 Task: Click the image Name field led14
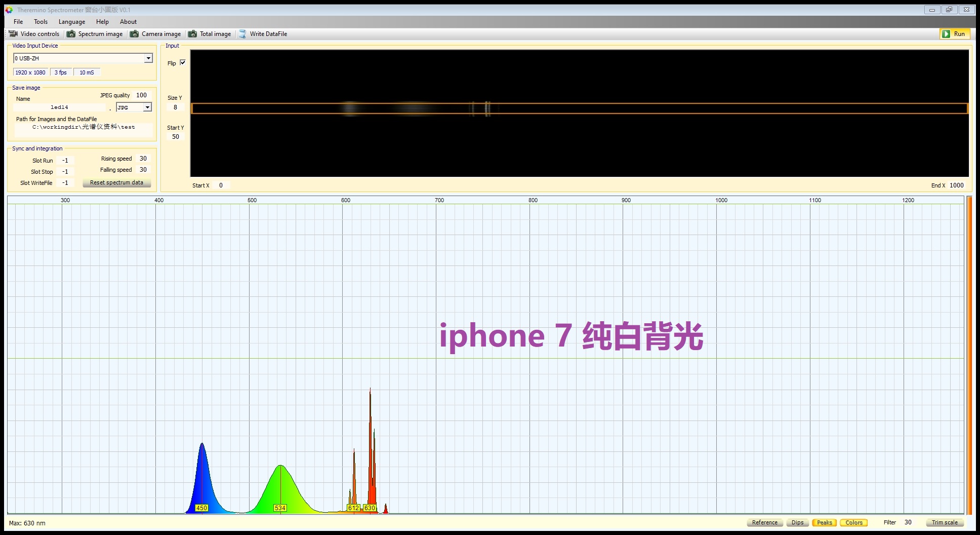pos(59,107)
